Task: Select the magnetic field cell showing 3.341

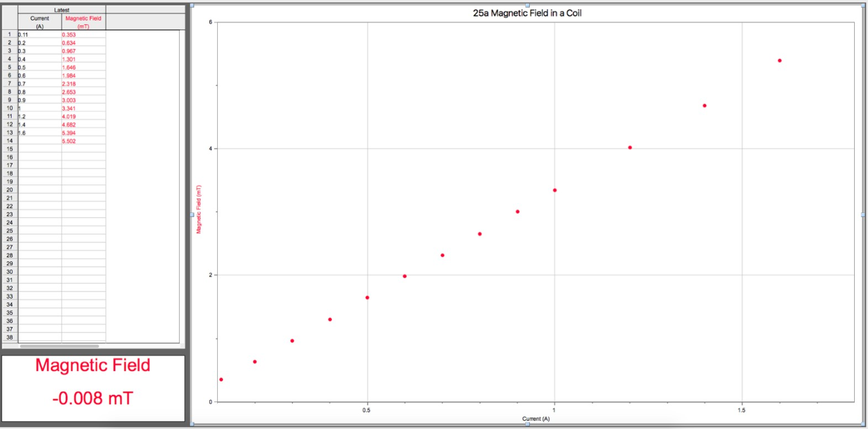Action: 83,108
